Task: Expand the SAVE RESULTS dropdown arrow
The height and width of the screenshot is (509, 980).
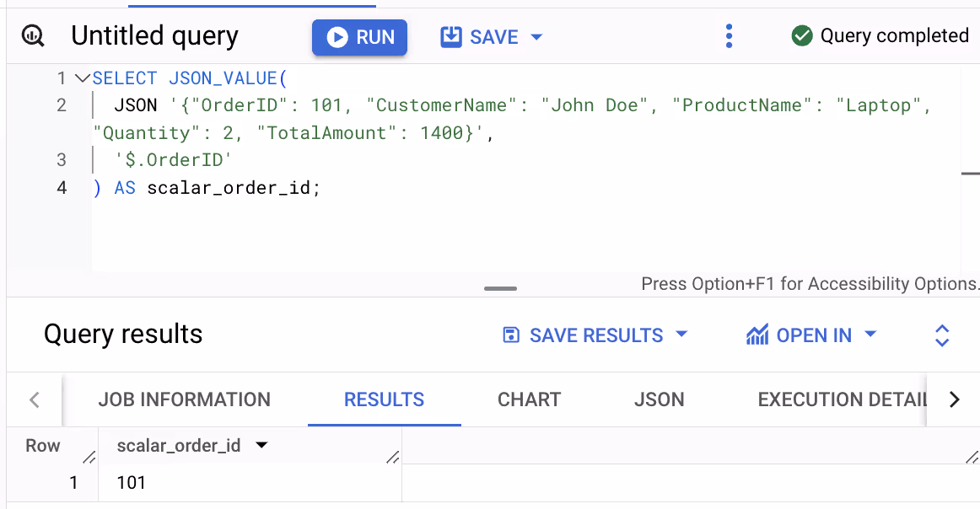Action: coord(682,334)
